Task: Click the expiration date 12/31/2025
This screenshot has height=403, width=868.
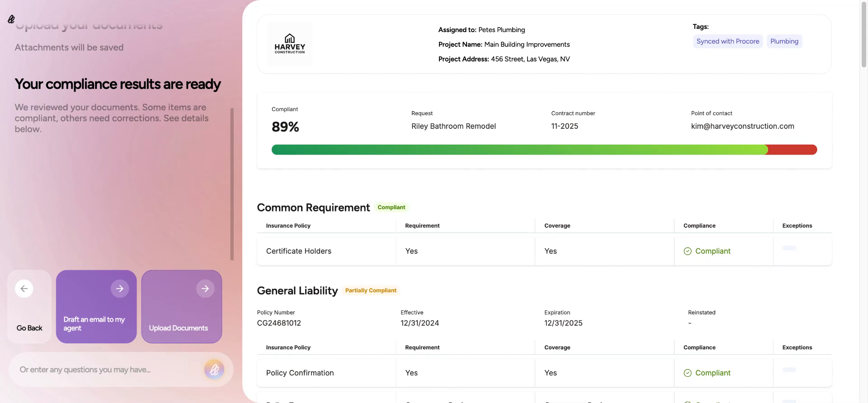Action: coord(563,323)
